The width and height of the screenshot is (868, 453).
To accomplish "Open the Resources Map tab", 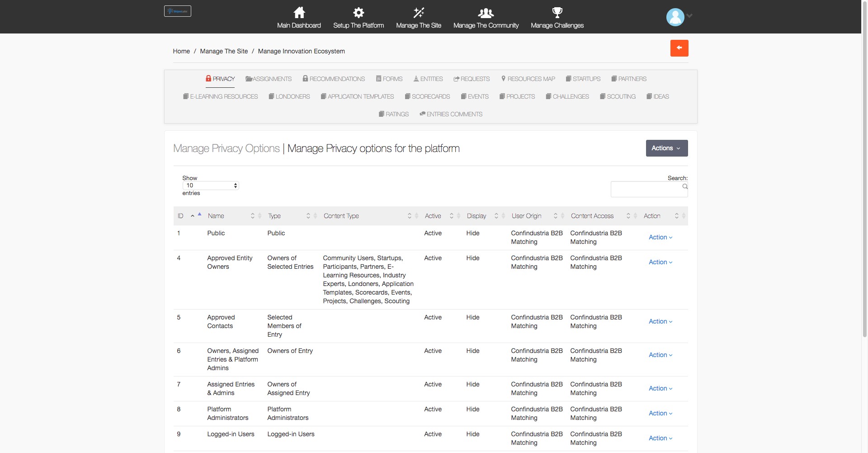I will point(528,79).
